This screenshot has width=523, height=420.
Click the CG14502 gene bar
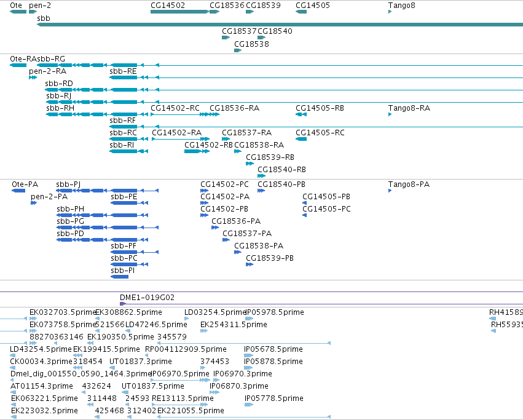click(x=180, y=12)
